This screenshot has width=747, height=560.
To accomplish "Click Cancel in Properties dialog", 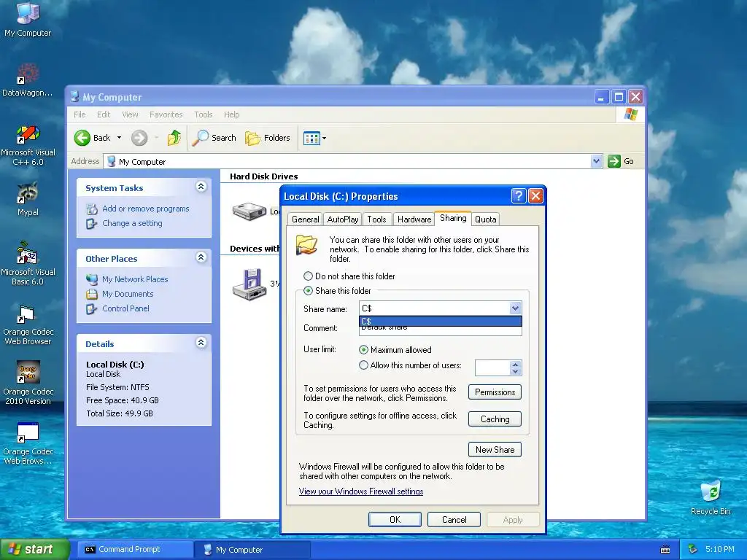I will tap(454, 519).
